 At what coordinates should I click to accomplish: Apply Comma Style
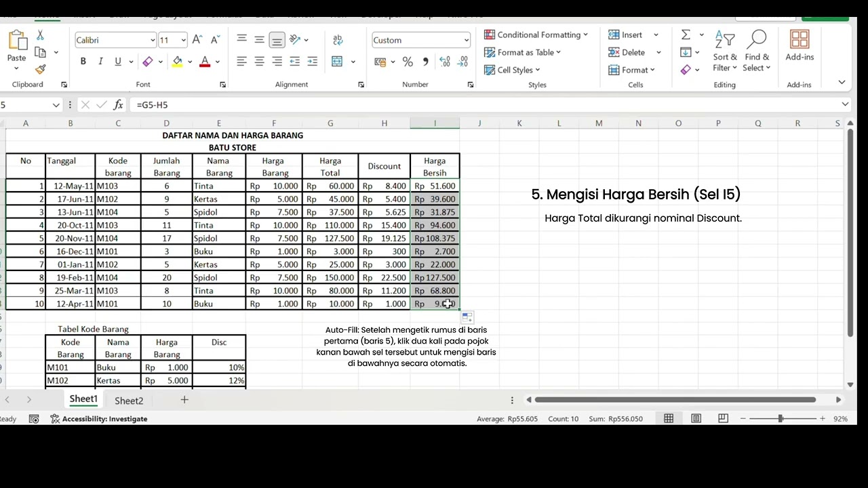pos(425,62)
